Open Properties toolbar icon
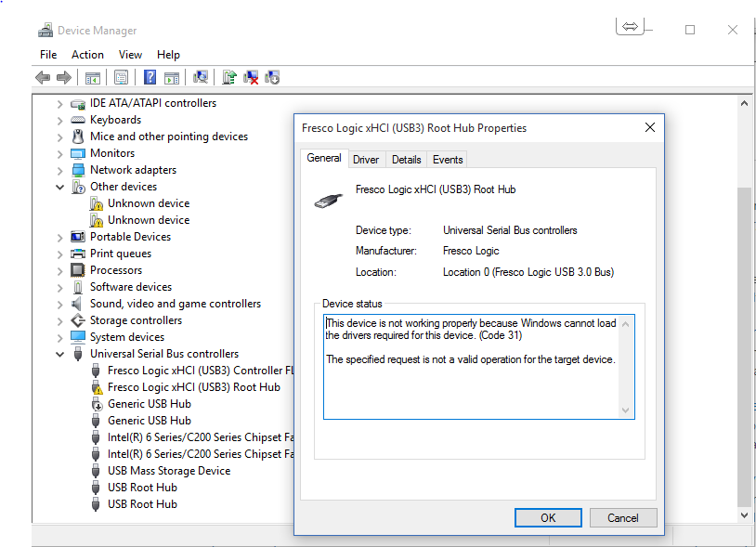The image size is (756, 547). (x=121, y=77)
